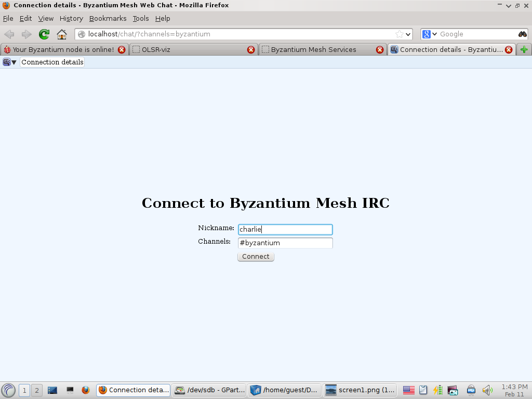The image size is (532, 399).
Task: Click the US flag keyboard layout icon
Action: [x=408, y=390]
